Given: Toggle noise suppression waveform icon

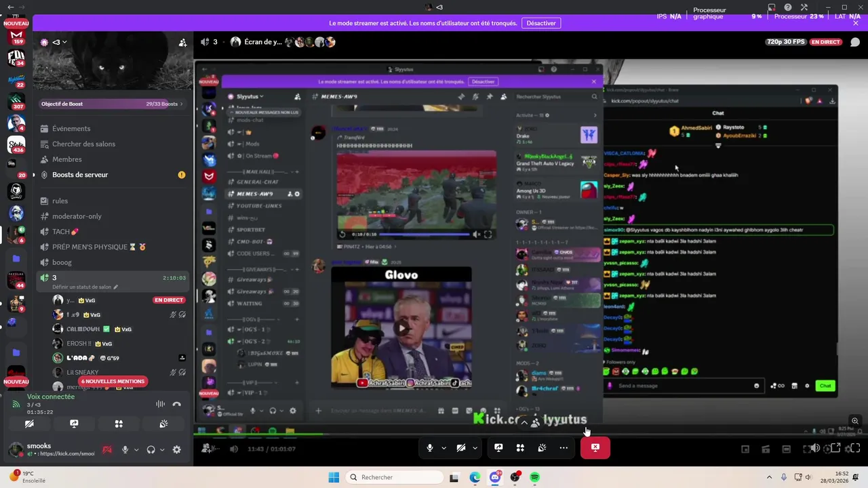Looking at the screenshot, I should [160, 404].
